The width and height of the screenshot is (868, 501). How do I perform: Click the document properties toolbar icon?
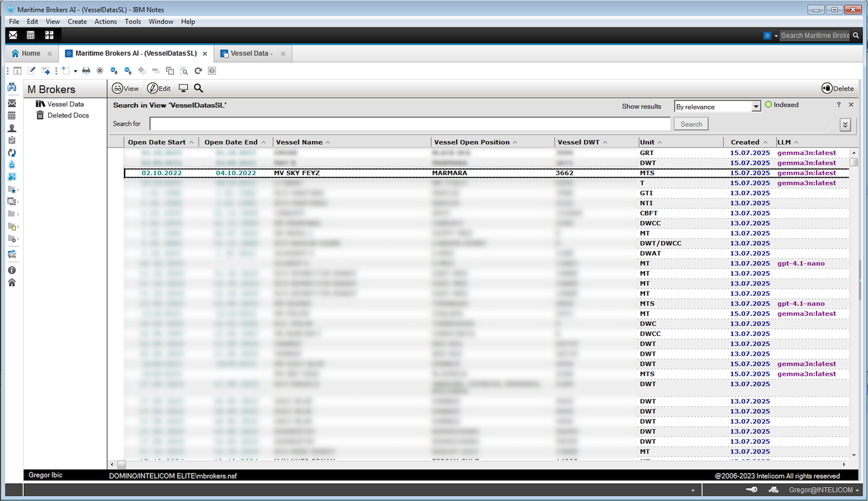[x=17, y=71]
